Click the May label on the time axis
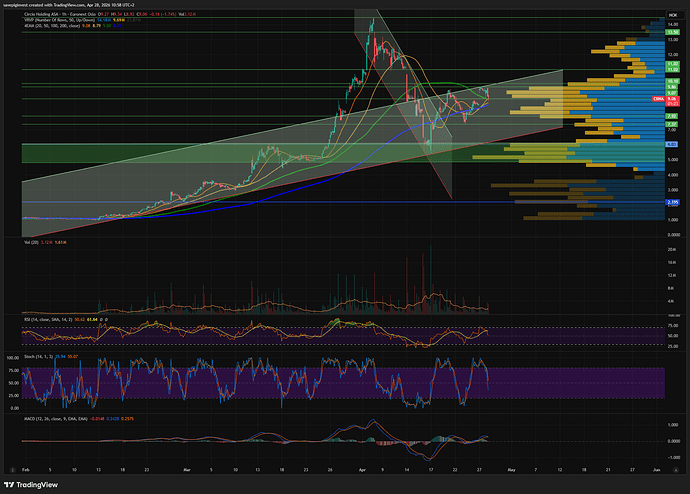 509,469
